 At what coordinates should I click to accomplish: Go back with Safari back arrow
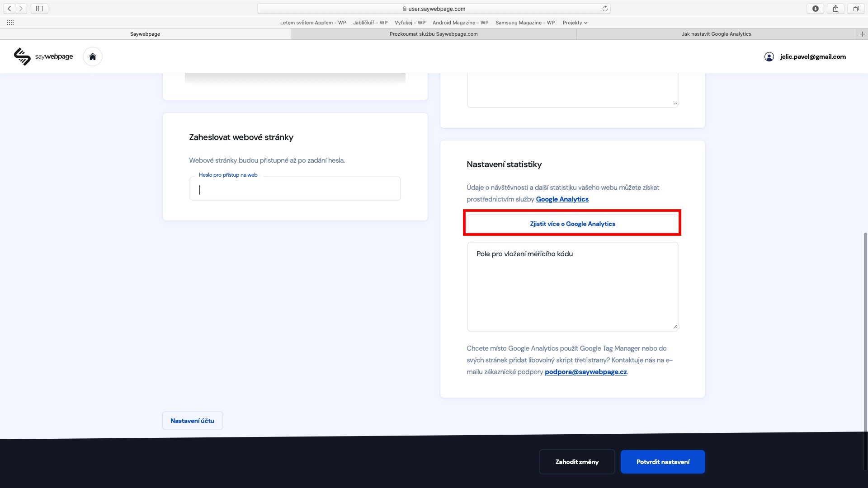(x=9, y=9)
